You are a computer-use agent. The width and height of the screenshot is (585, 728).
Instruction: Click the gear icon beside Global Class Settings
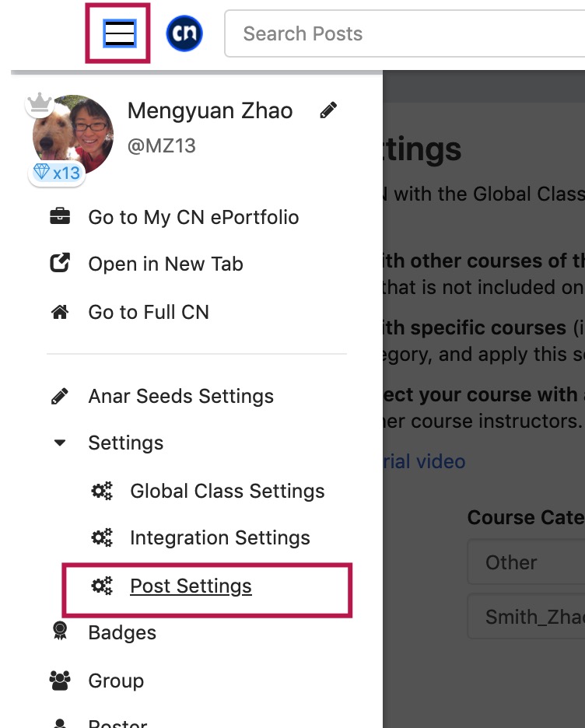(x=102, y=491)
